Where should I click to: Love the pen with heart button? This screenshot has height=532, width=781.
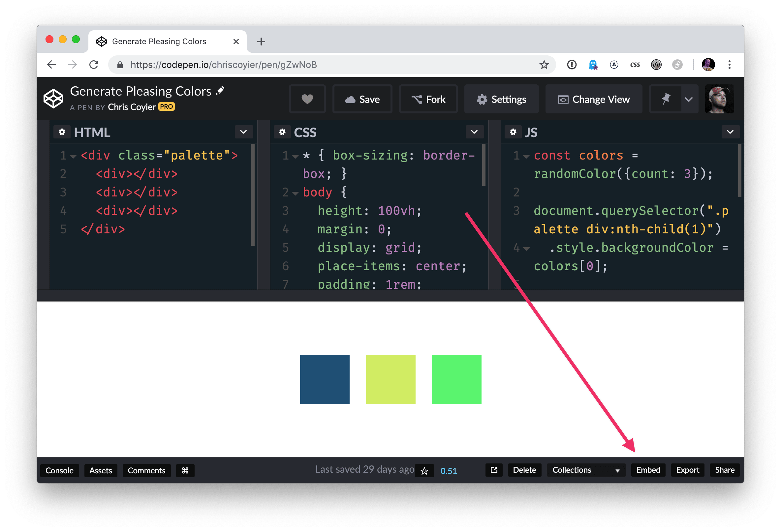pos(307,99)
